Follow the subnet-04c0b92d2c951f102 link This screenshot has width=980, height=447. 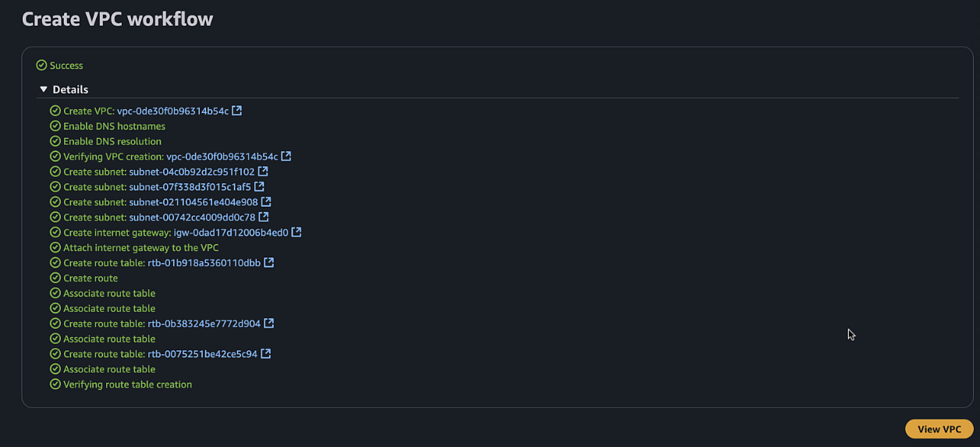tap(191, 172)
